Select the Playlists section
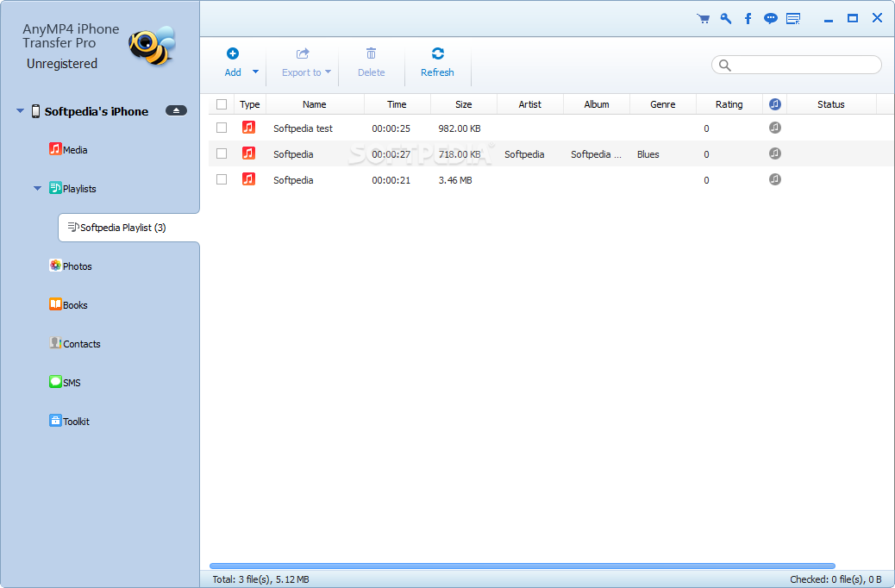This screenshot has height=588, width=895. (72, 189)
